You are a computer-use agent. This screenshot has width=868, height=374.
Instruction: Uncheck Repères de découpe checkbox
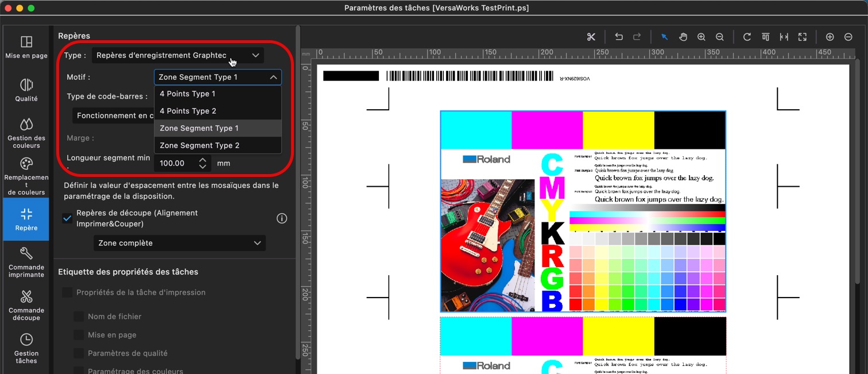68,218
